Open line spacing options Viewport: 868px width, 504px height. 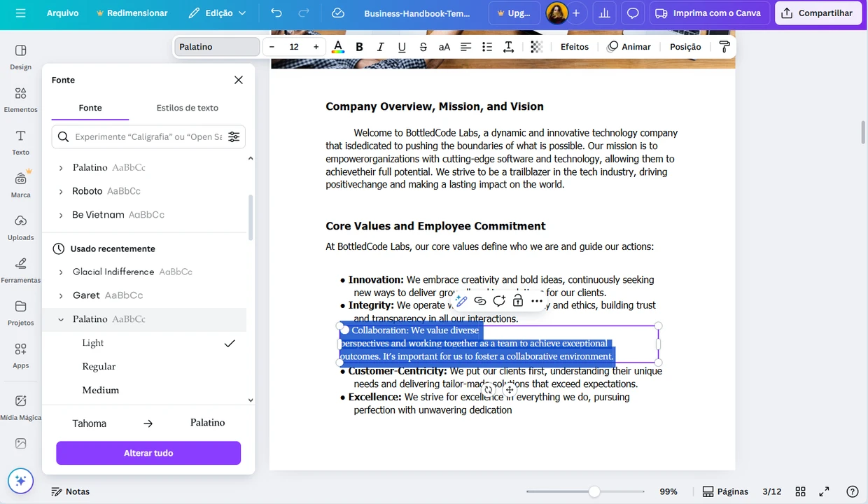509,47
